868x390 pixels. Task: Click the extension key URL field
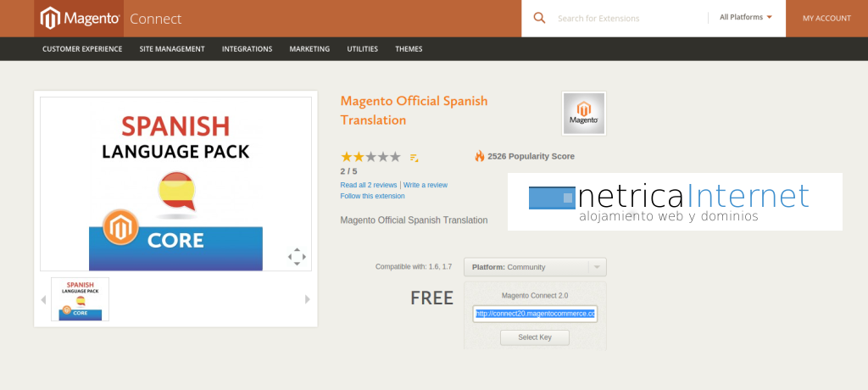[x=535, y=314]
